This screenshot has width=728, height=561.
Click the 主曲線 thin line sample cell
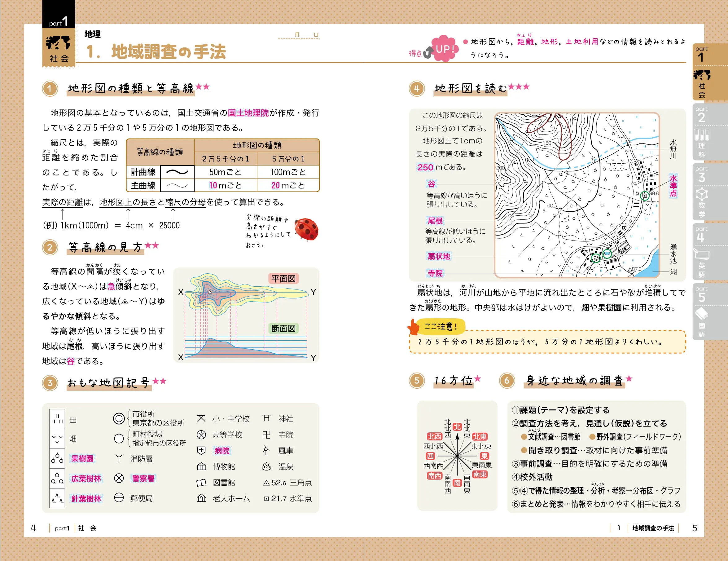(177, 185)
